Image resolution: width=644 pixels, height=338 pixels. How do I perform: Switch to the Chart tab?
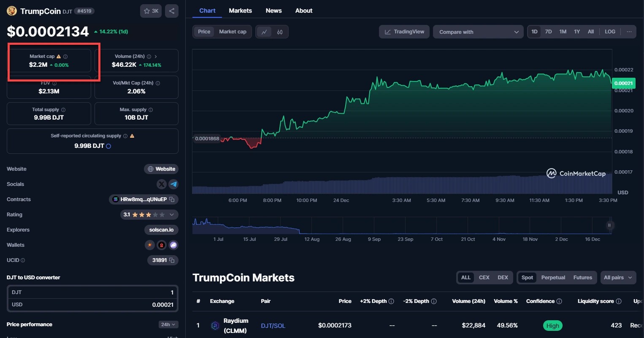[x=207, y=11]
